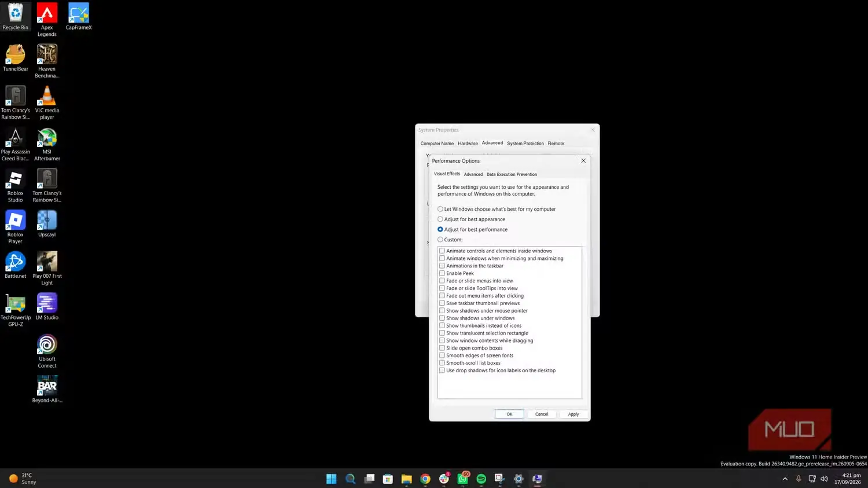Tick the Enable Peek checkbox
868x488 pixels.
click(x=442, y=273)
